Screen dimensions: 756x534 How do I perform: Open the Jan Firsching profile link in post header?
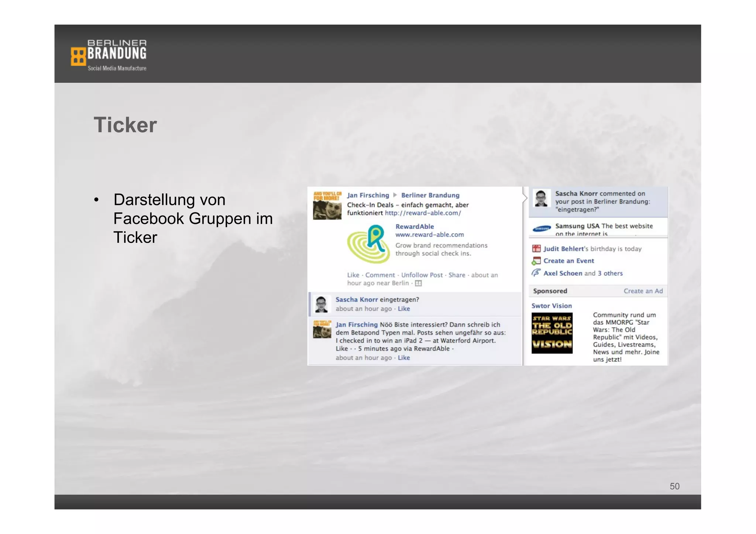click(368, 195)
